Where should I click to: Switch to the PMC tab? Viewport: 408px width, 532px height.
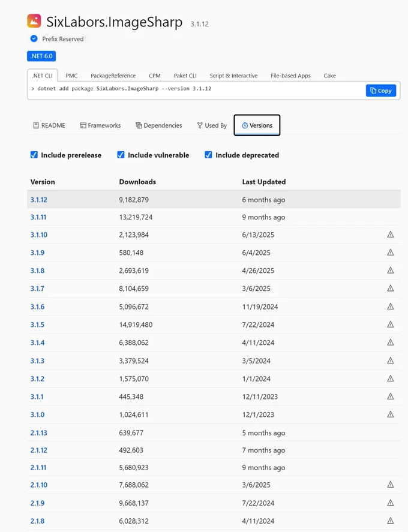[x=71, y=76]
